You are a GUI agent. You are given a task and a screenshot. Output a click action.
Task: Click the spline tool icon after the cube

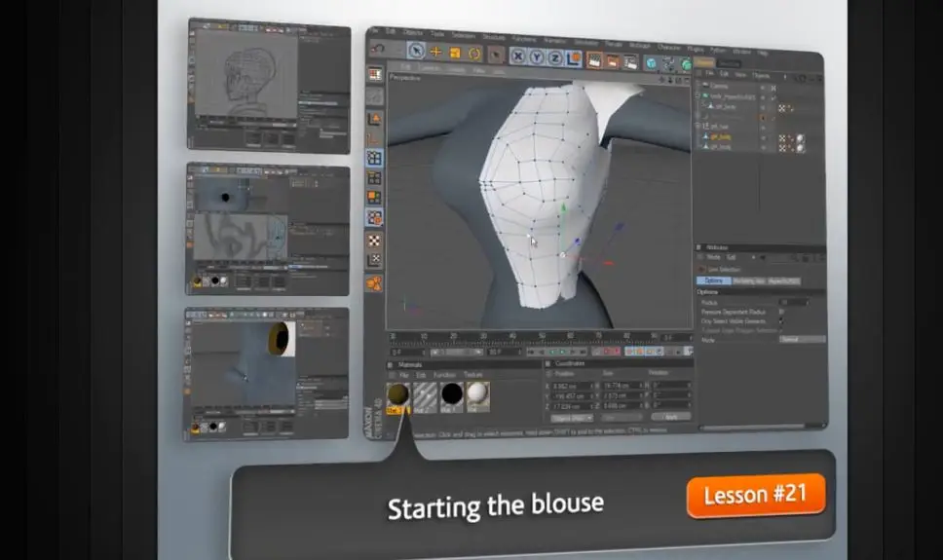pos(668,63)
